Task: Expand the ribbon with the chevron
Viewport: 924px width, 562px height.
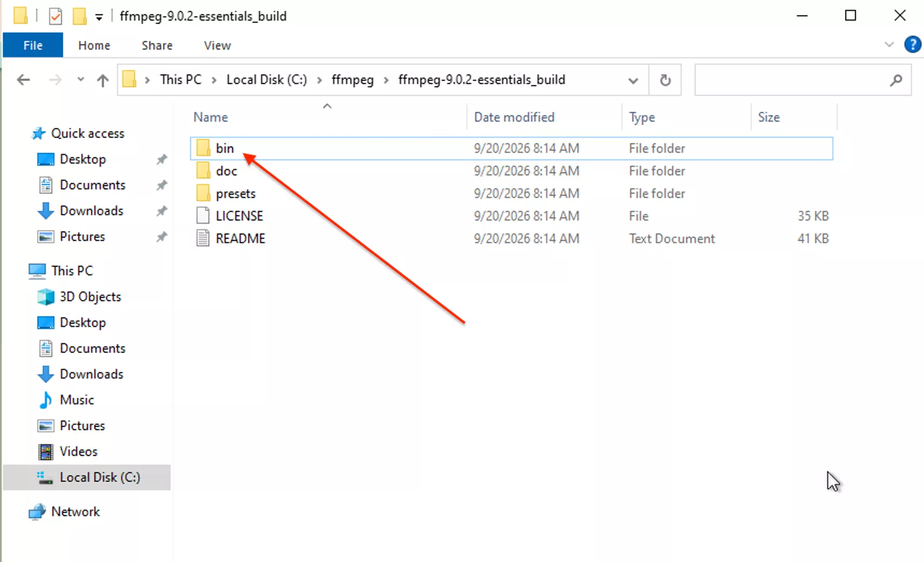Action: point(889,45)
